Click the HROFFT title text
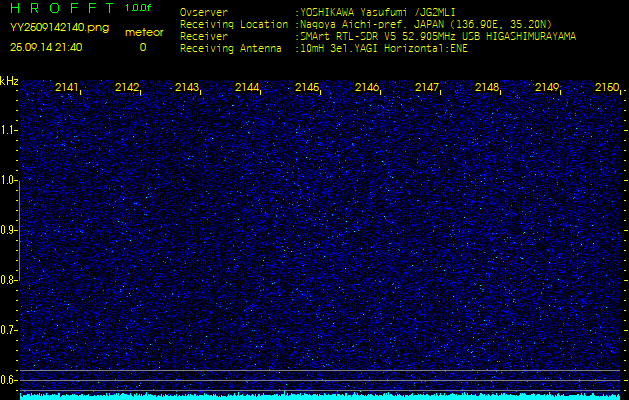This screenshot has height=400, width=629. point(61,8)
